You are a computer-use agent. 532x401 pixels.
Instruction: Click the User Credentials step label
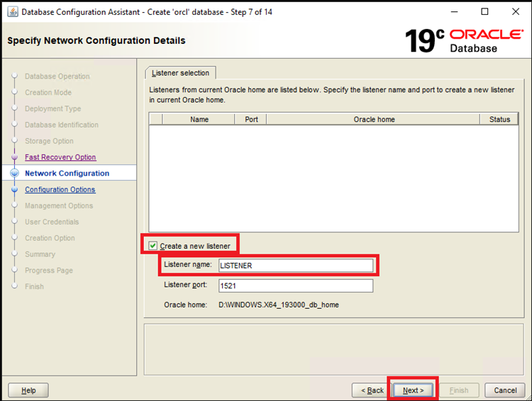pyautogui.click(x=52, y=222)
